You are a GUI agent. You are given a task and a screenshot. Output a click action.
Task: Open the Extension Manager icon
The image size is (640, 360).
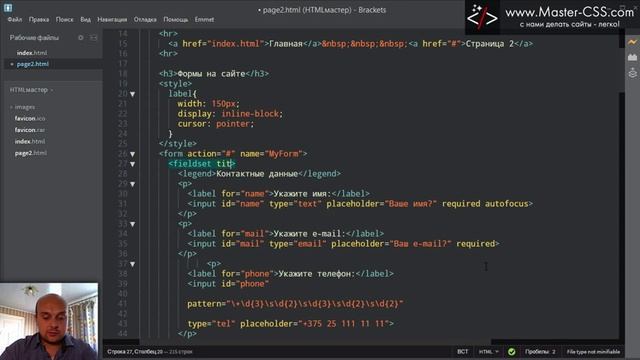pyautogui.click(x=632, y=58)
